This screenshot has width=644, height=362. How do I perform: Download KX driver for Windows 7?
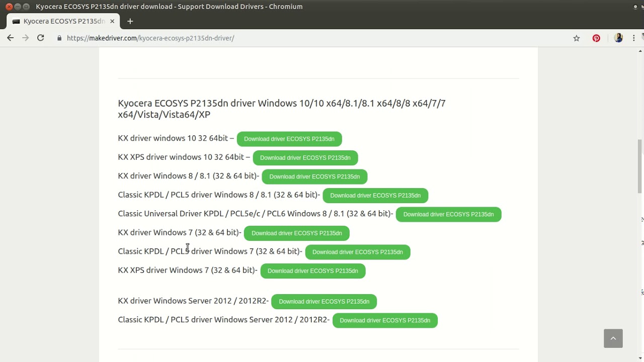tap(297, 233)
